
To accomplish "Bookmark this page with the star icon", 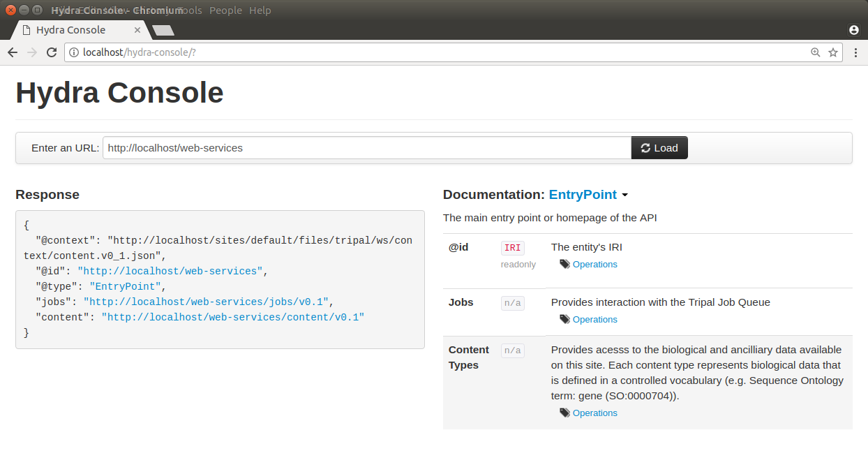I will point(832,52).
